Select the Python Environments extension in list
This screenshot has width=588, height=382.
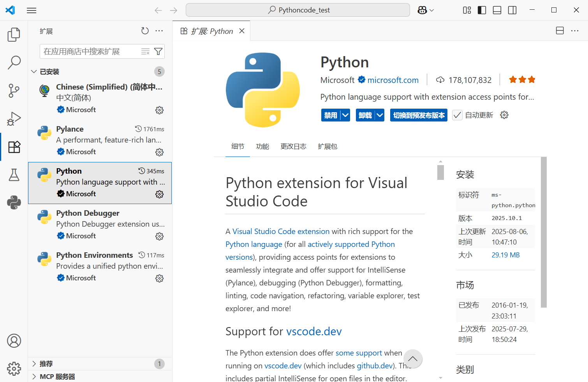[100, 267]
